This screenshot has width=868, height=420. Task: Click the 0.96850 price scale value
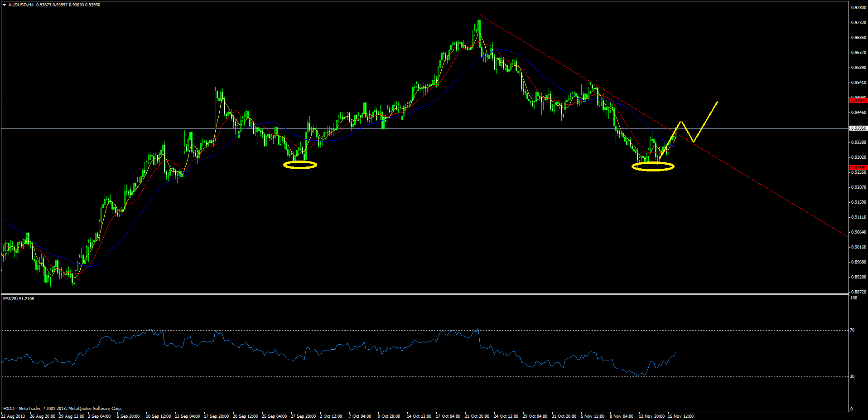point(859,38)
